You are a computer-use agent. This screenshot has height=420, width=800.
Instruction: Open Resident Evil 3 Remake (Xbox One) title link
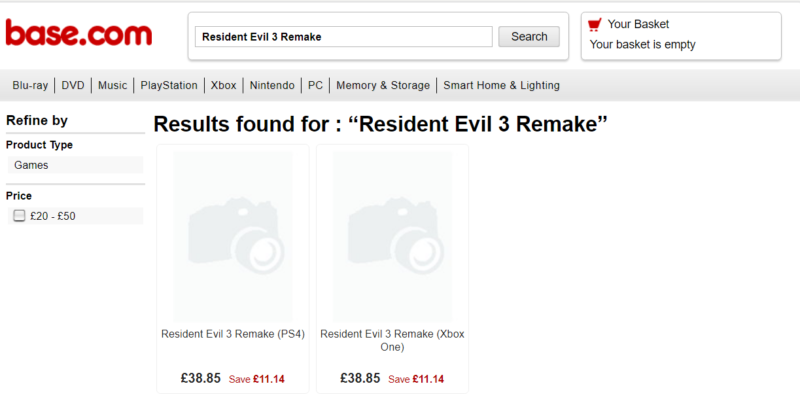click(392, 340)
